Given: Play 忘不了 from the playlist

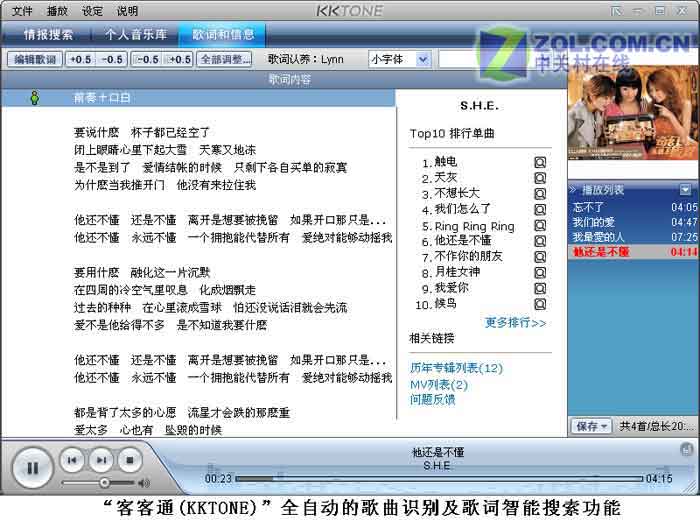Looking at the screenshot, I should (634, 207).
